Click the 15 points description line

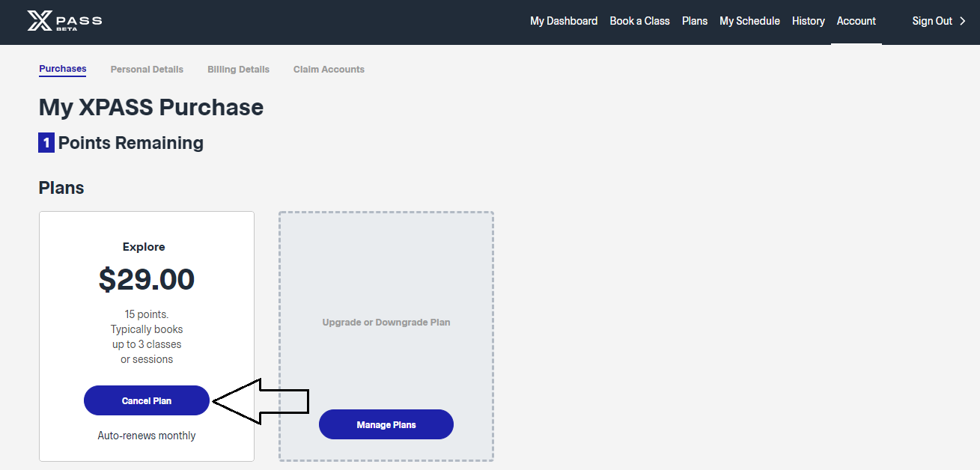147,314
